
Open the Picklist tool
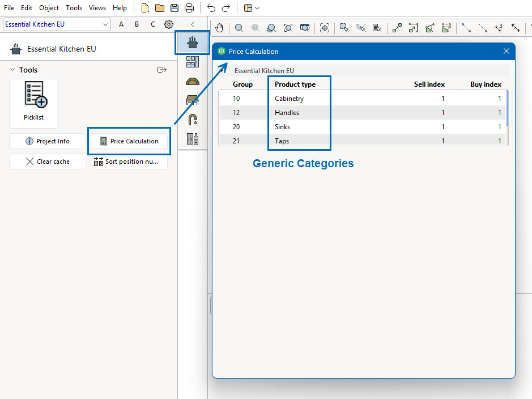(x=34, y=104)
